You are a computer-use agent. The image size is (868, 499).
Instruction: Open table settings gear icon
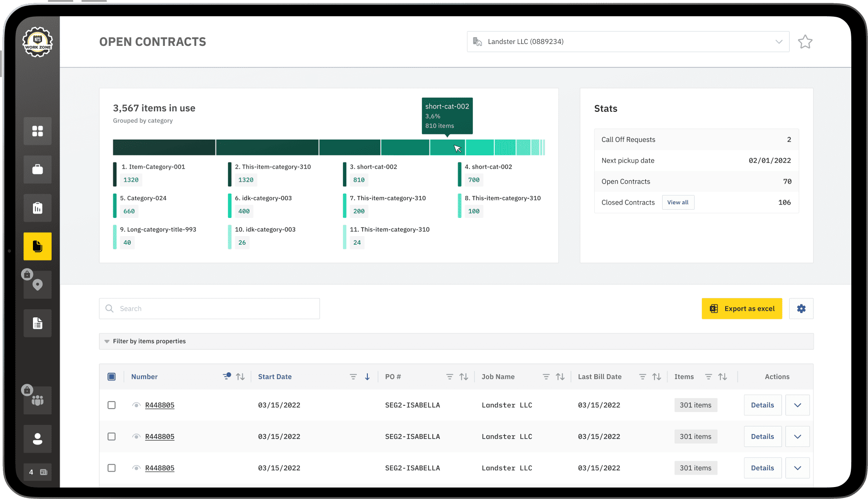click(x=801, y=309)
